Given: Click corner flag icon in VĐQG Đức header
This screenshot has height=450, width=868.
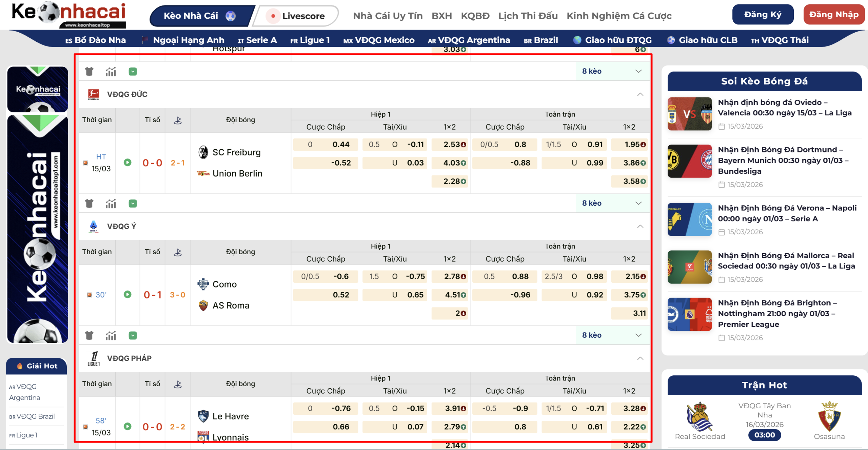Looking at the screenshot, I should click(178, 120).
